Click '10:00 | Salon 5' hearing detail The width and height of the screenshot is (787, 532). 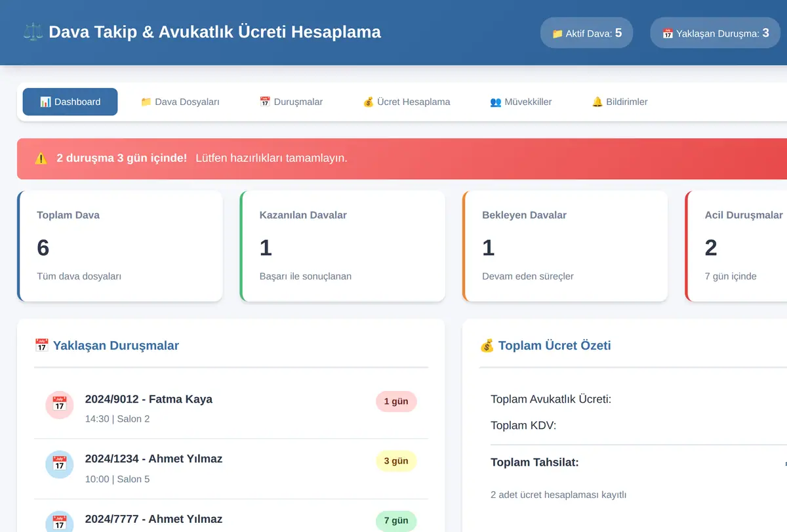(117, 479)
